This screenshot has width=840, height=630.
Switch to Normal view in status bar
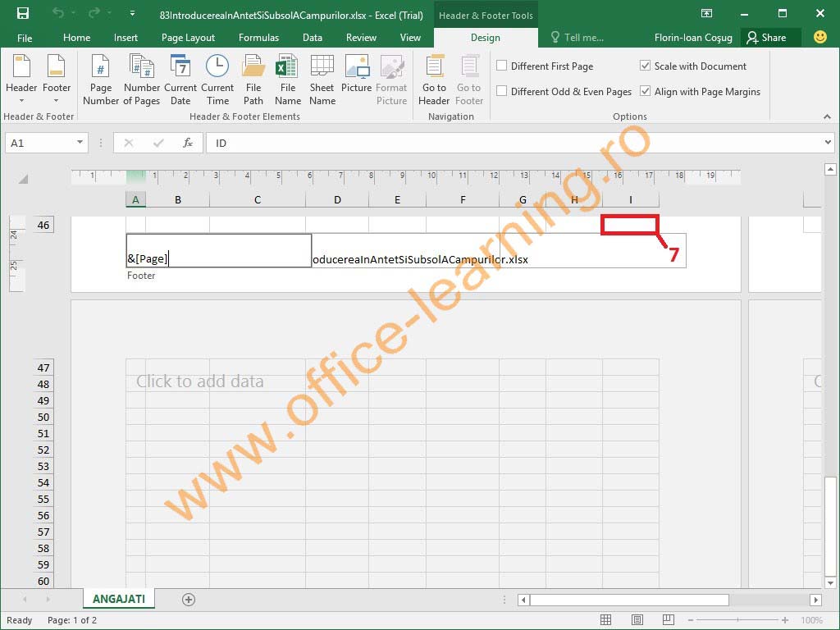tap(606, 620)
